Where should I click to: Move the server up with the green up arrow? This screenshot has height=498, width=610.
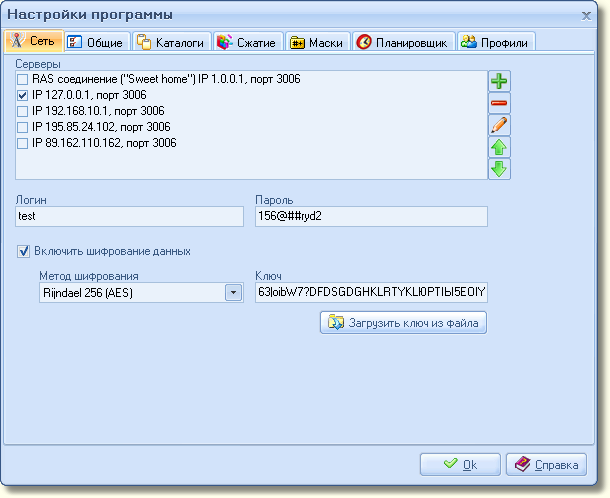coord(499,147)
